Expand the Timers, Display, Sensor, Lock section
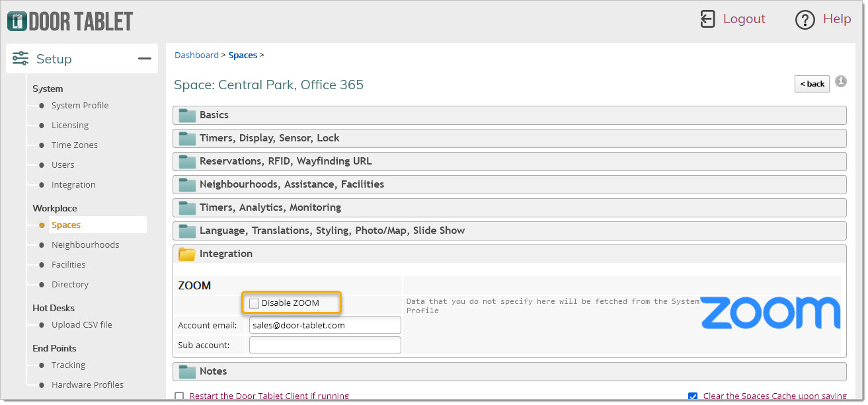This screenshot has width=868, height=405. pos(509,138)
